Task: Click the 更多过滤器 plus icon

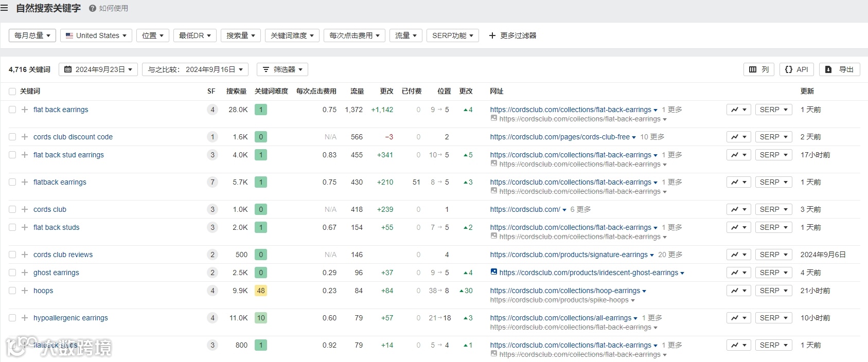Action: click(492, 35)
